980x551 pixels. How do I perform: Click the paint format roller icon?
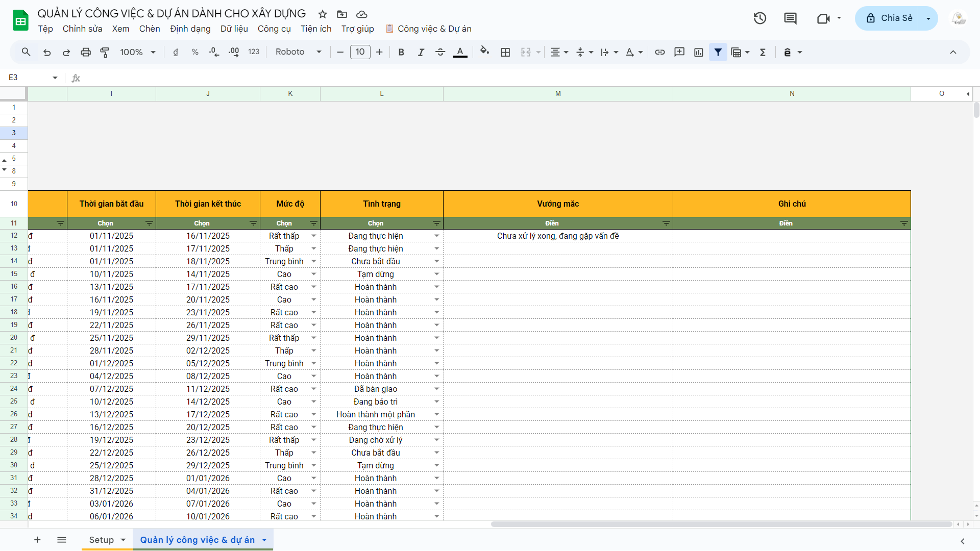[x=105, y=52]
